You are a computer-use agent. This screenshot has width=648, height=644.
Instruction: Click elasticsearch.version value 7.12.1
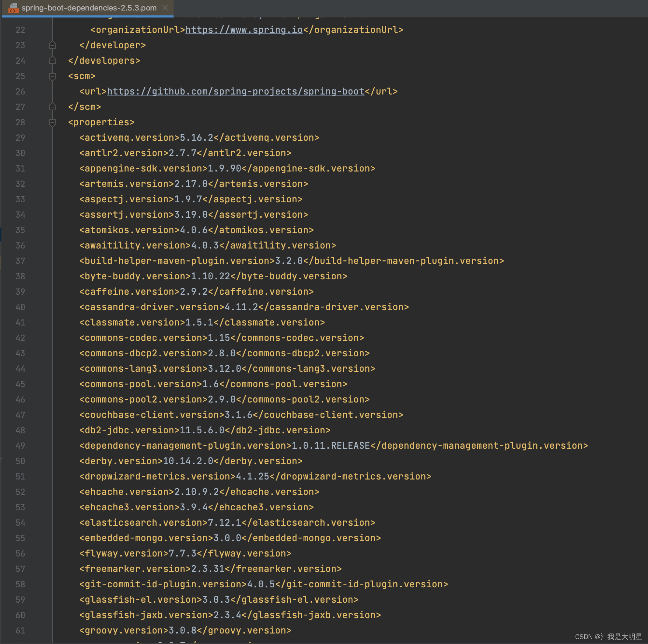coord(225,523)
